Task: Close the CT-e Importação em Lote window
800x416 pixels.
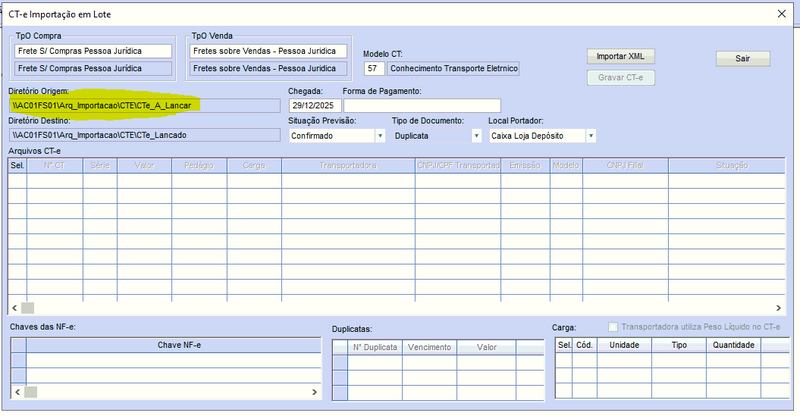Action: pos(780,14)
